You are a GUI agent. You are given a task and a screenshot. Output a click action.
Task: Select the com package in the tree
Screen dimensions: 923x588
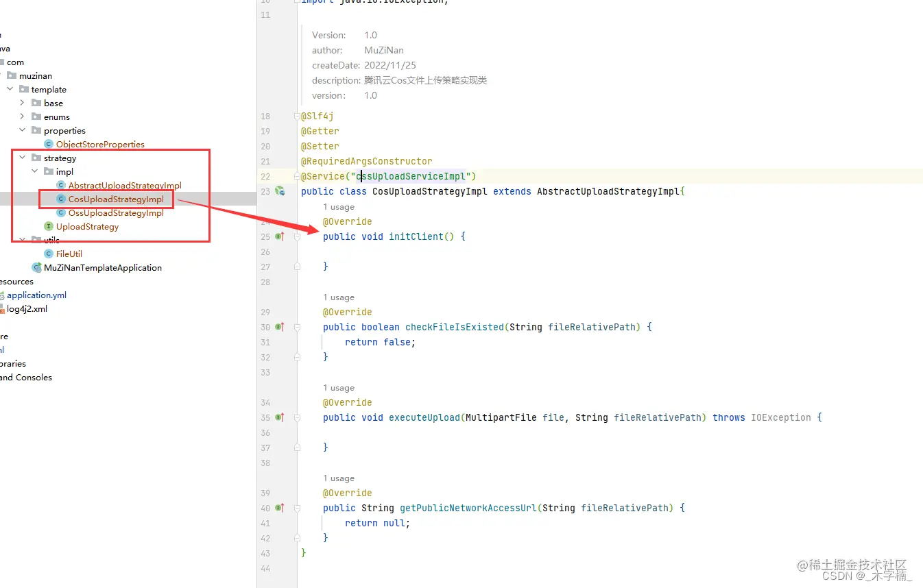coord(15,62)
